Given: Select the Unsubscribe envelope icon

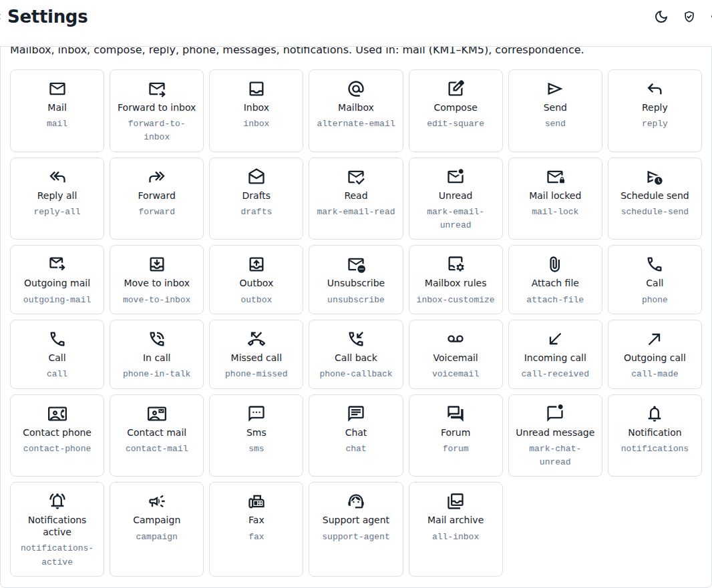Looking at the screenshot, I should point(357,264).
